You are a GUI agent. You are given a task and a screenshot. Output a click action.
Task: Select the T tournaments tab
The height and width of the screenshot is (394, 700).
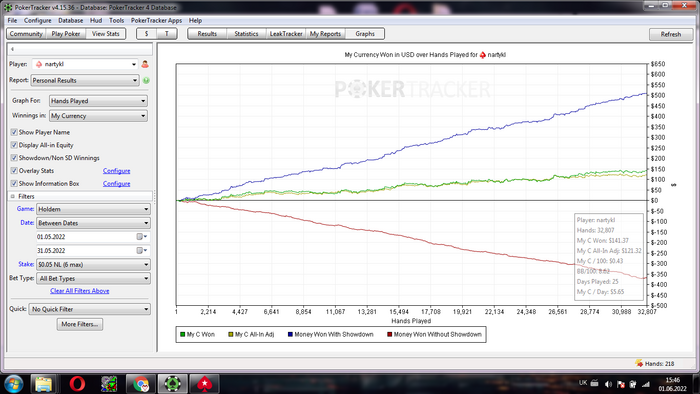(167, 34)
